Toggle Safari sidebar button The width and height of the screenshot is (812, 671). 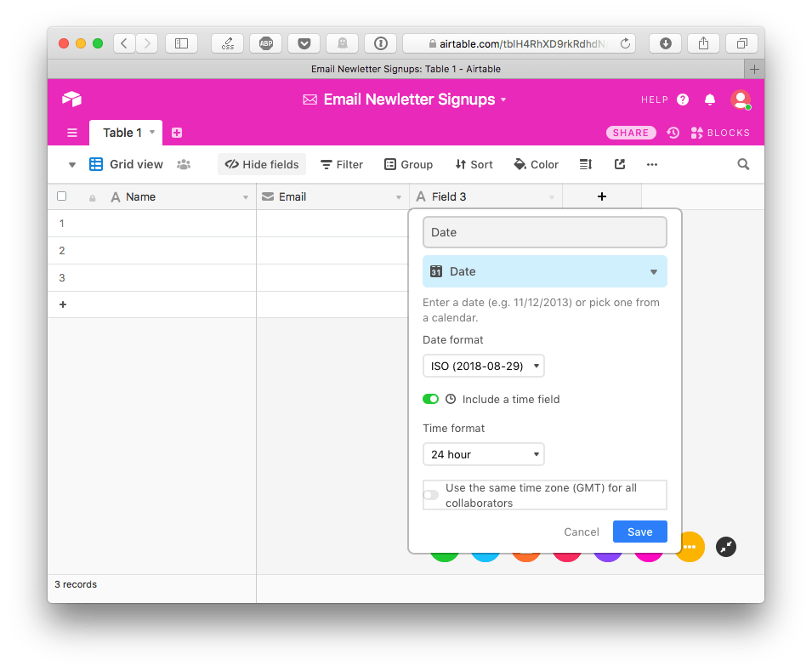[181, 43]
